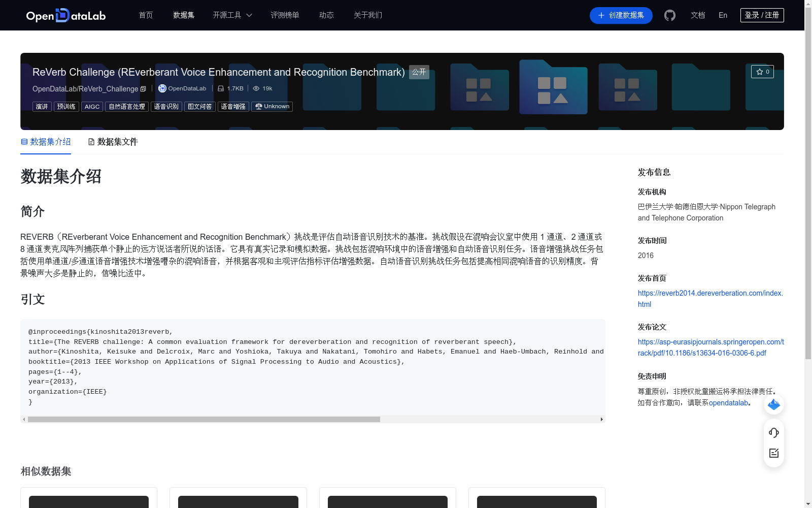
Task: Open the 评测榜单 nav item
Action: 285,15
